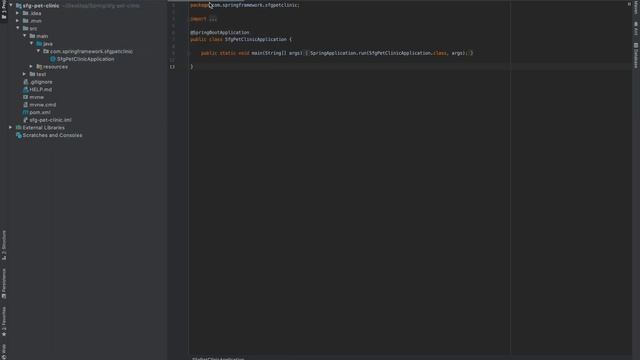Viewport: 640px width, 360px height.
Task: Open the Persistence tool window tab
Action: (4, 283)
